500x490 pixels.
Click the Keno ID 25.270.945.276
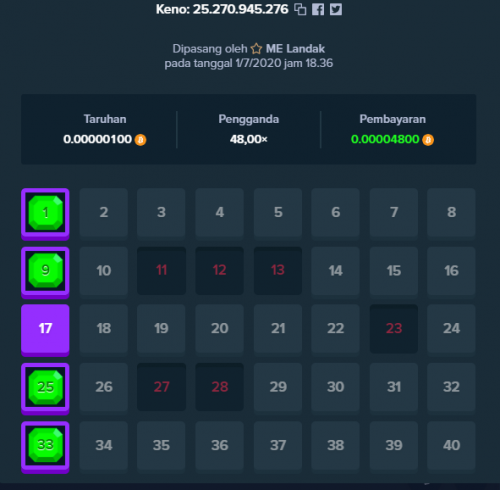[x=241, y=9]
